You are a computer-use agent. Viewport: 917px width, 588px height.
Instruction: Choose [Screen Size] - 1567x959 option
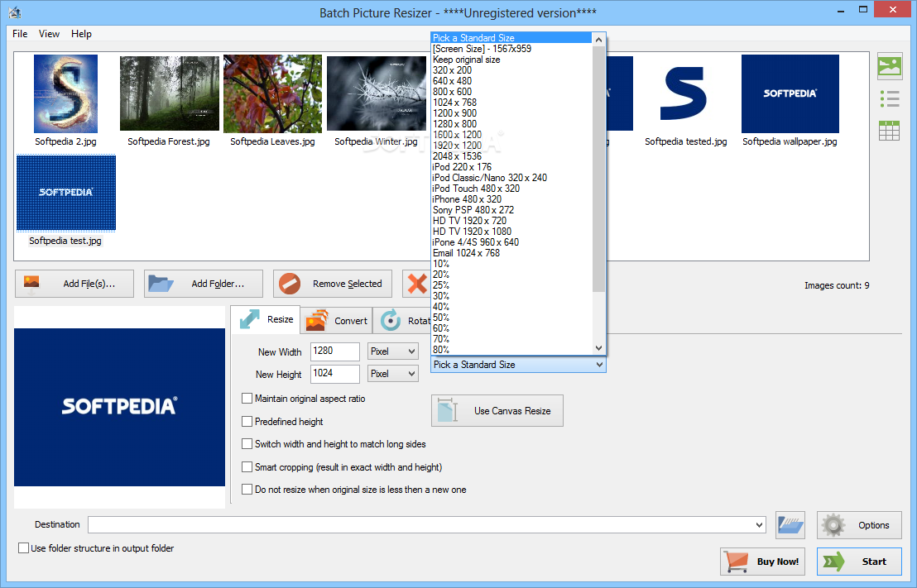tap(511, 49)
